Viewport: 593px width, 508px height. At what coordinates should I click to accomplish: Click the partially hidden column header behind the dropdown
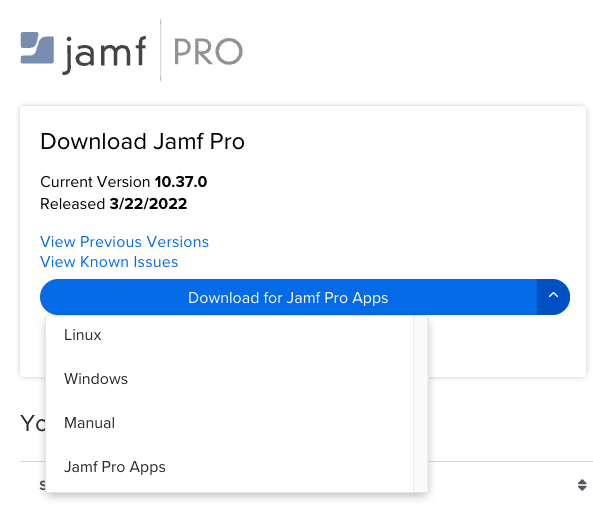coord(42,485)
